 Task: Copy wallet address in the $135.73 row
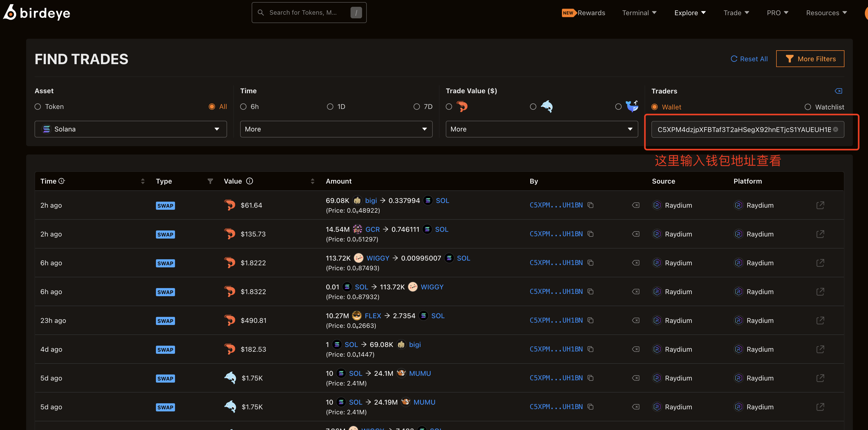pyautogui.click(x=590, y=234)
